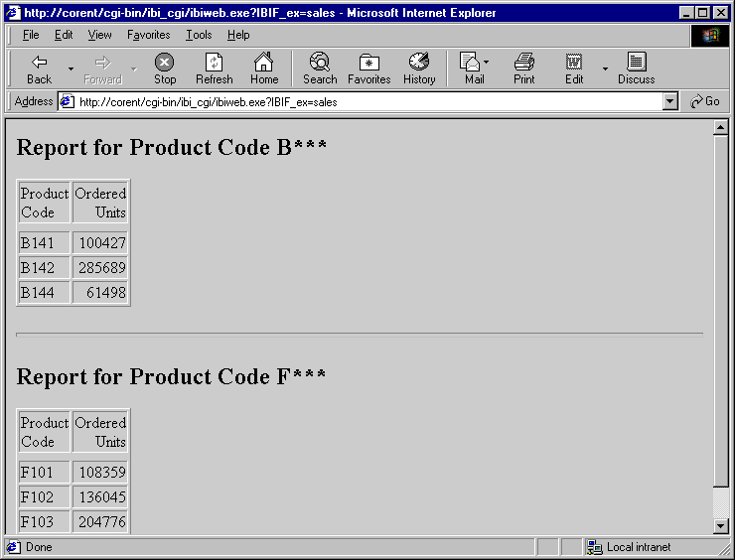
Task: Open the View menu
Action: [x=99, y=35]
